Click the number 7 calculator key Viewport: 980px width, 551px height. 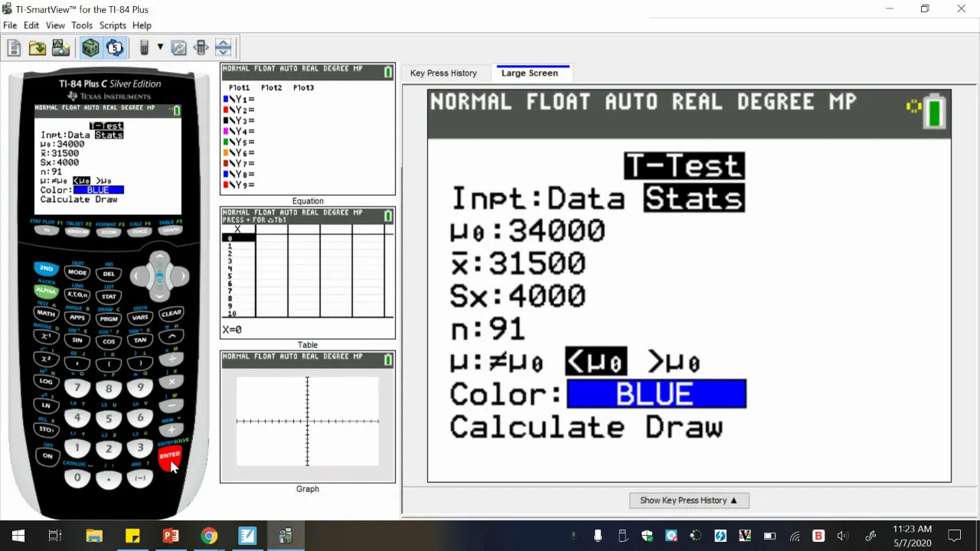(x=77, y=387)
